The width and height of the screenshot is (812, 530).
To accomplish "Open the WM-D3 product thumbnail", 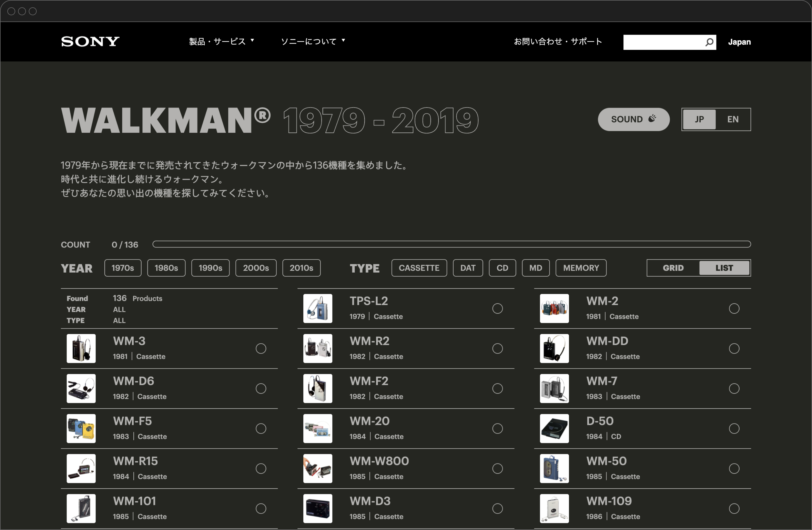I will [x=318, y=509].
